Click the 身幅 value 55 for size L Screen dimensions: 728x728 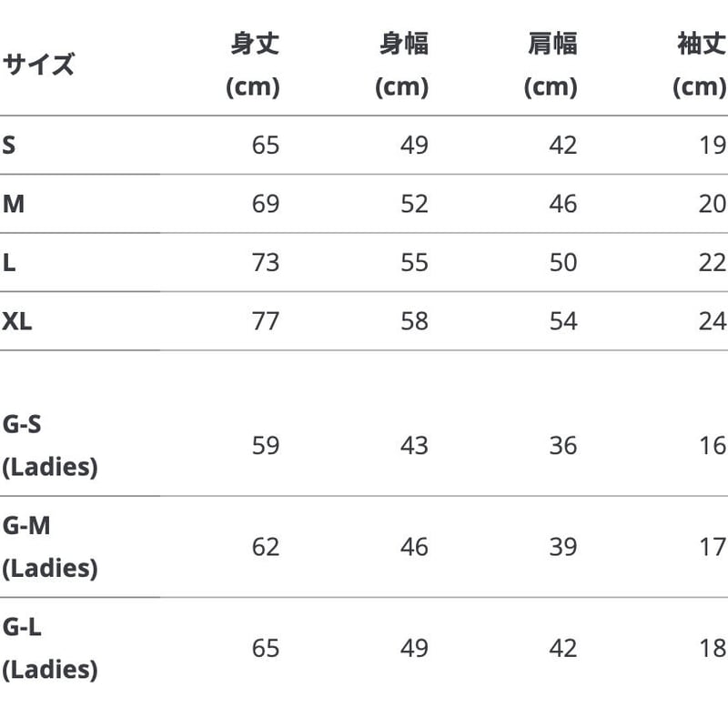pyautogui.click(x=415, y=263)
